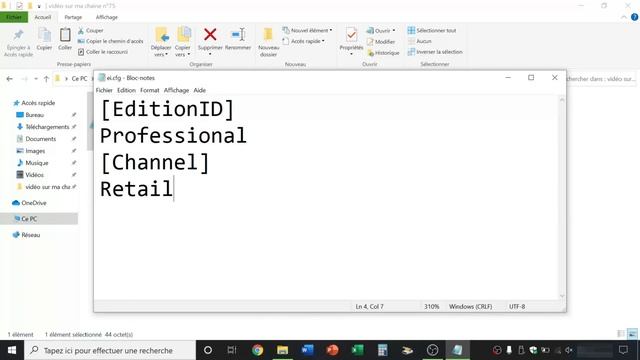Open the Affichage menu in Bloc-notes

tap(176, 90)
